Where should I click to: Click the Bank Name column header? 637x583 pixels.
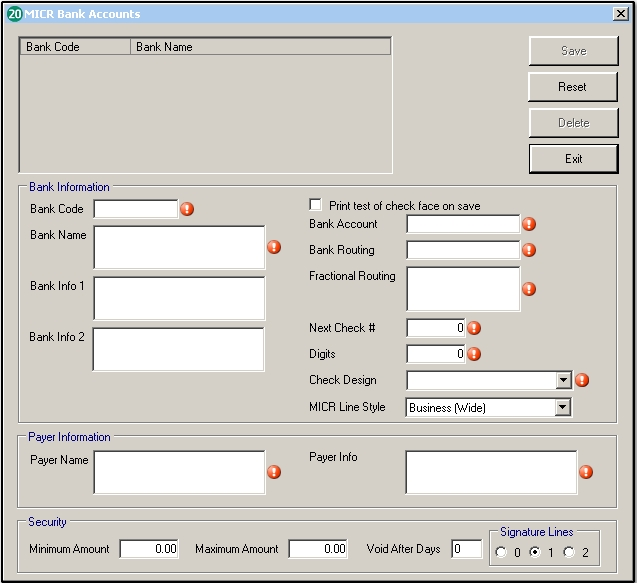point(260,47)
